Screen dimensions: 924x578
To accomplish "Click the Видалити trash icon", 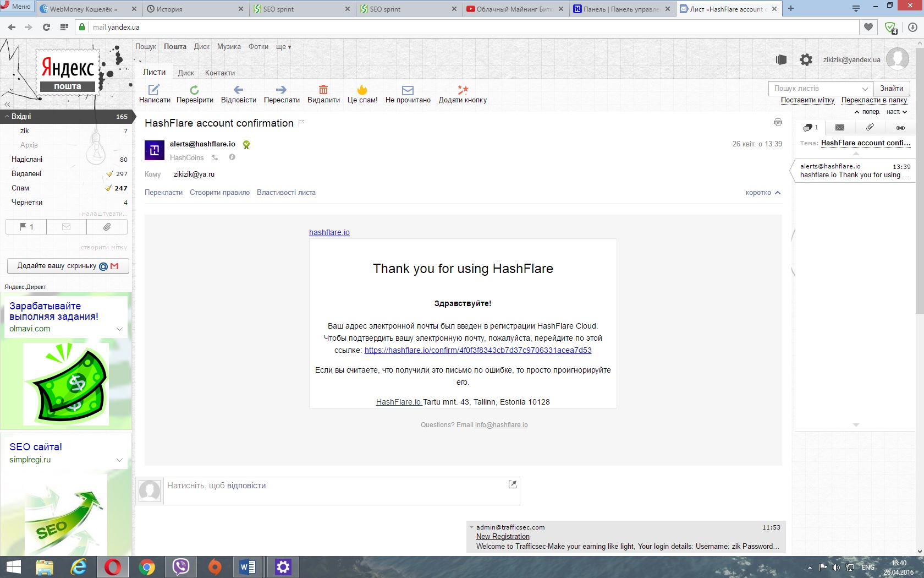I will pyautogui.click(x=323, y=90).
